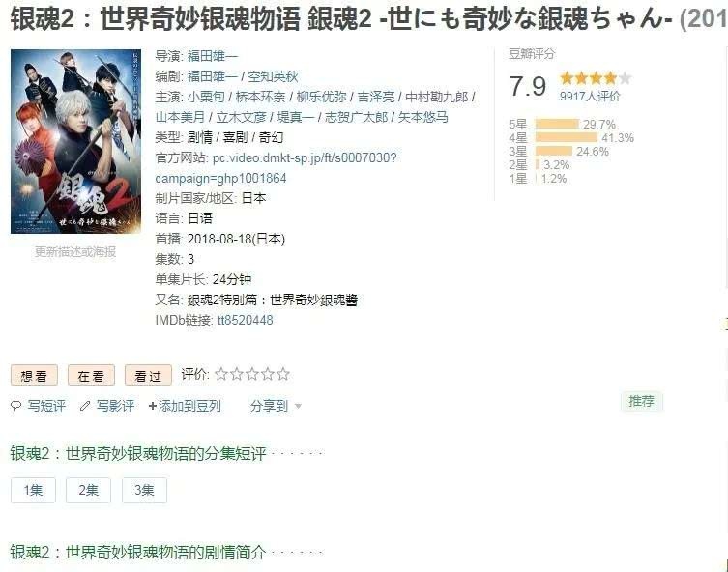Click the pencil icon beside 写影评

point(85,406)
